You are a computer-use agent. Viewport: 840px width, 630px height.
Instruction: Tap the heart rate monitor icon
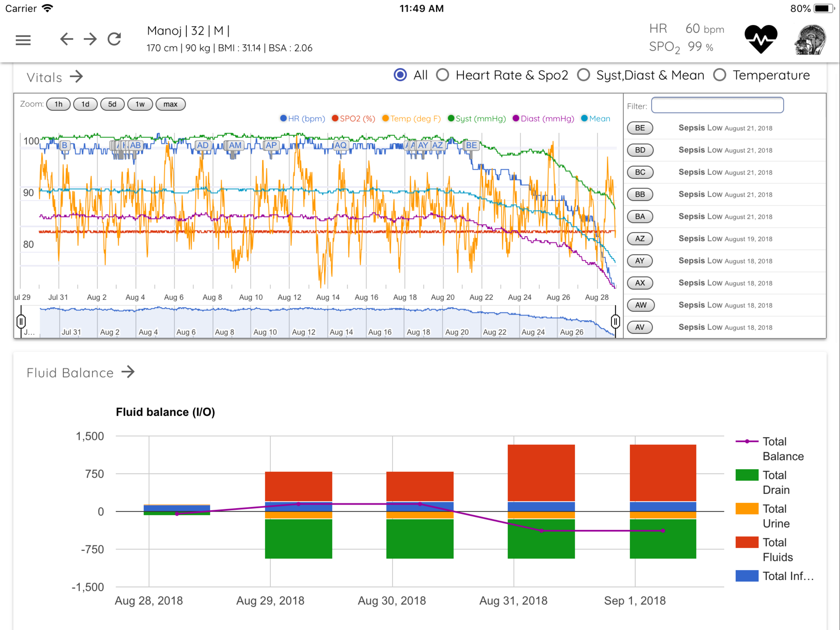[x=760, y=39]
